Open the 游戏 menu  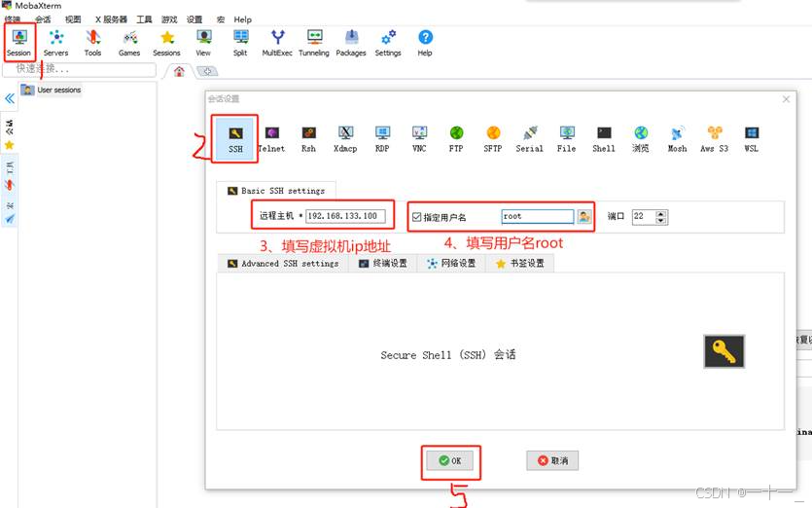tap(169, 19)
